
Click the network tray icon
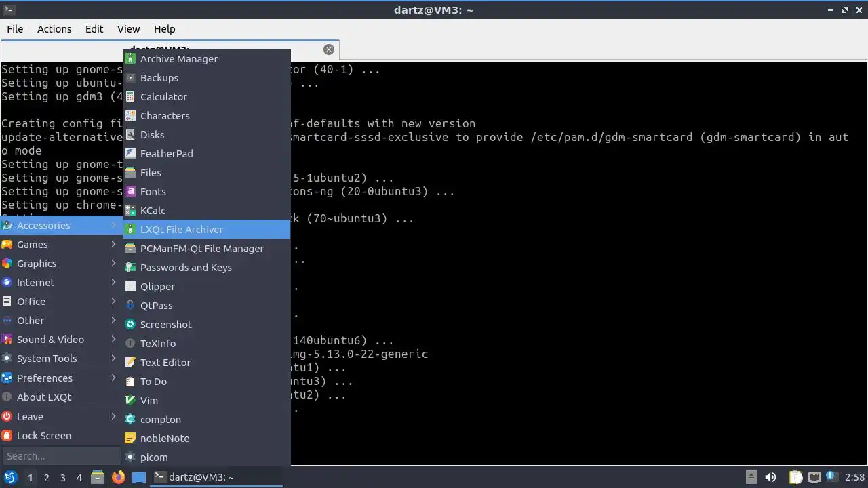(x=814, y=478)
